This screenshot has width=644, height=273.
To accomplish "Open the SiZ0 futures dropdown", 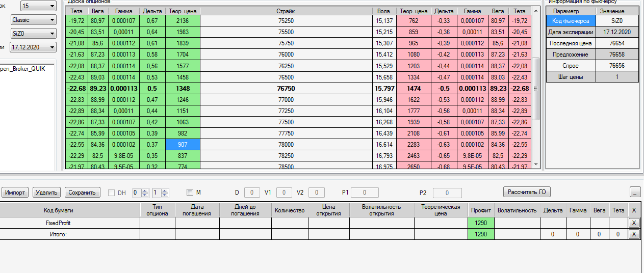I will click(x=34, y=34).
